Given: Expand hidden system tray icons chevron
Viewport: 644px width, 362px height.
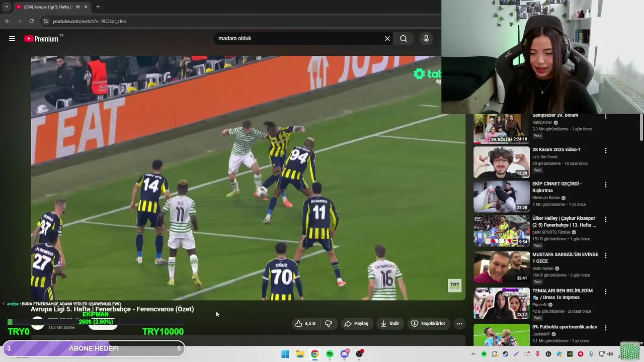Looking at the screenshot, I should point(473,354).
